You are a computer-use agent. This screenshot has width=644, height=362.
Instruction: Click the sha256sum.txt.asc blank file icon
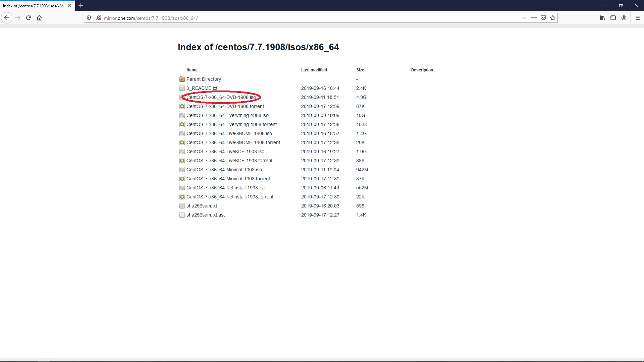pyautogui.click(x=182, y=215)
